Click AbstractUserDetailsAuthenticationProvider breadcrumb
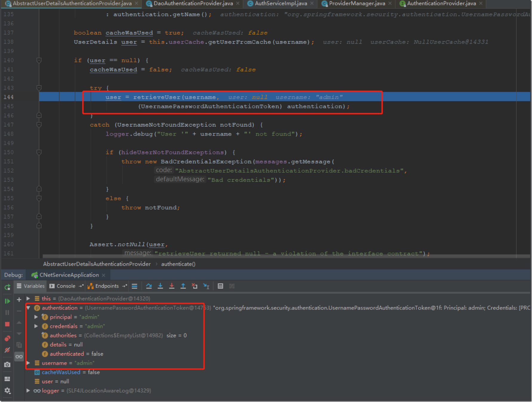 97,264
